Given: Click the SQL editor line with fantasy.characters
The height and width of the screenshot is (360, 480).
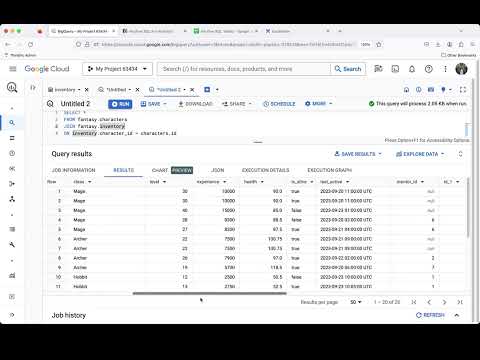Looking at the screenshot, I should pyautogui.click(x=95, y=119).
